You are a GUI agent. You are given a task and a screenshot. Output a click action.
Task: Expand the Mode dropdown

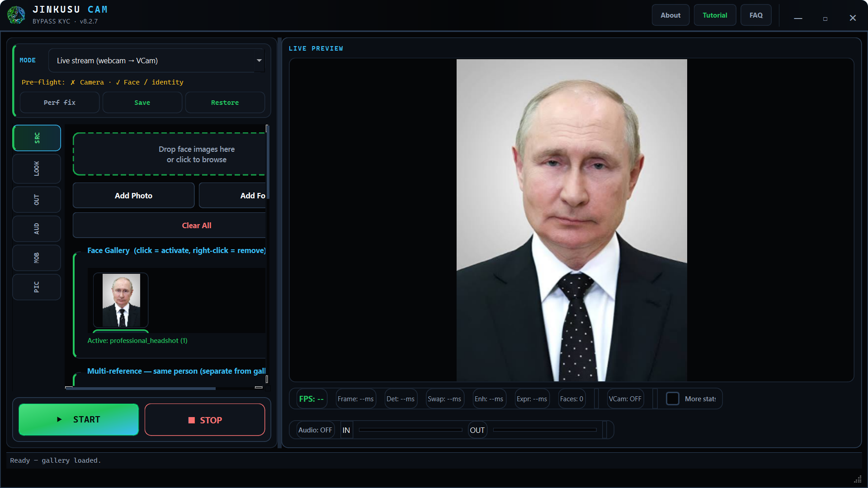pos(156,61)
